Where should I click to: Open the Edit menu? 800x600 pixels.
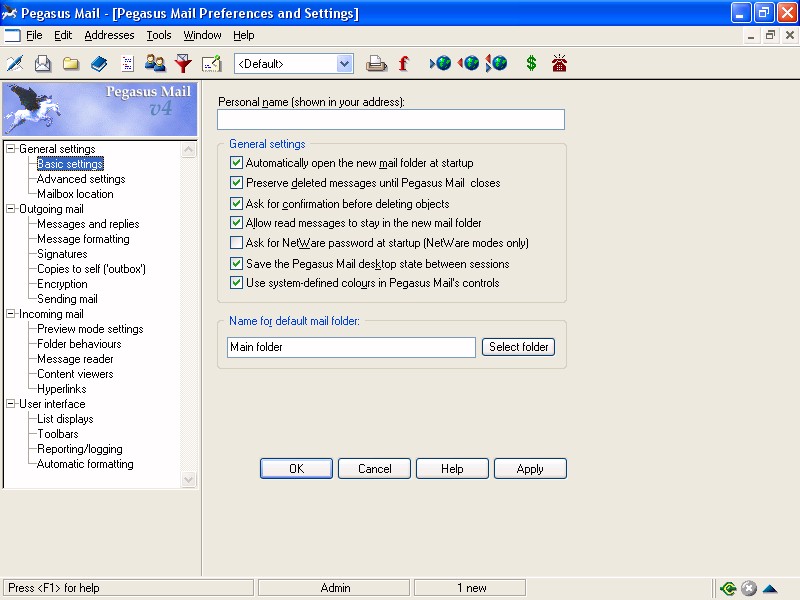[x=63, y=35]
